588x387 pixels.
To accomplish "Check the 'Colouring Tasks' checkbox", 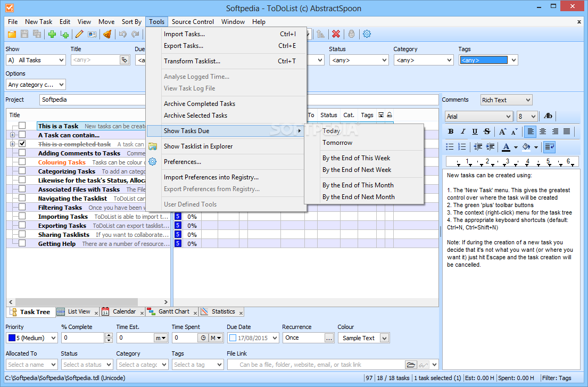I will tap(22, 162).
